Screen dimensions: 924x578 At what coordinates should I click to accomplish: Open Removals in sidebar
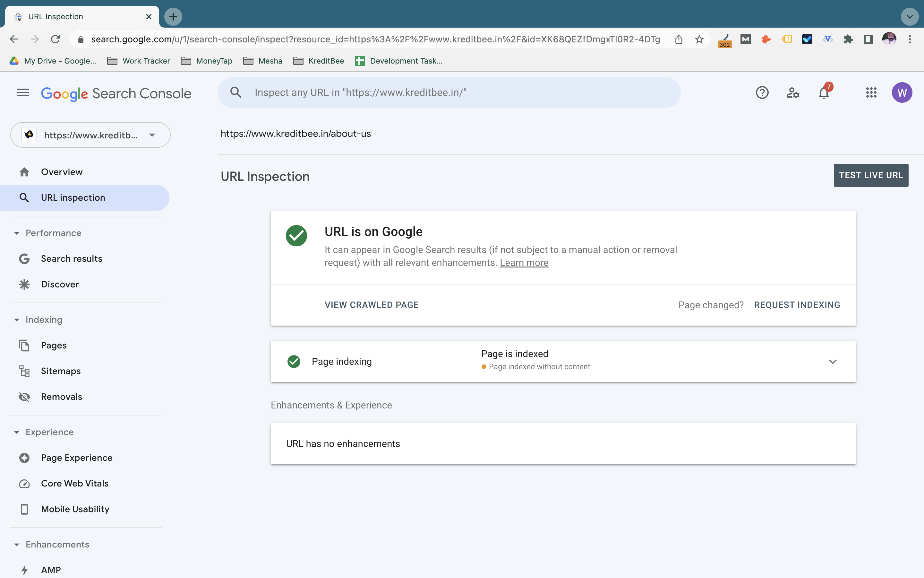tap(85, 397)
